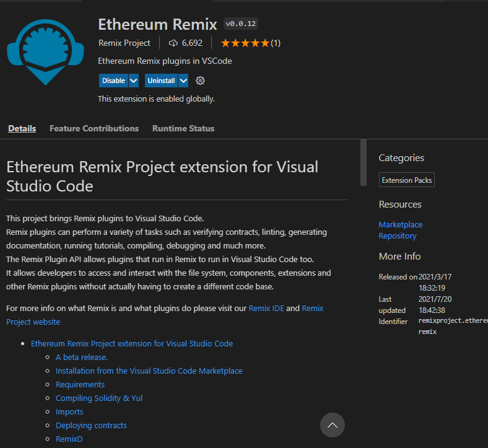
Task: Open the Repository resource link
Action: pos(398,236)
